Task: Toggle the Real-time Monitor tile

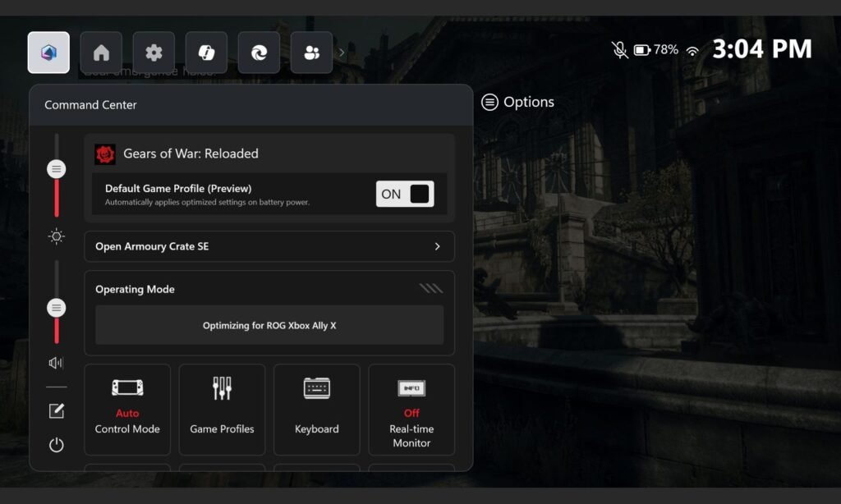Action: [411, 409]
